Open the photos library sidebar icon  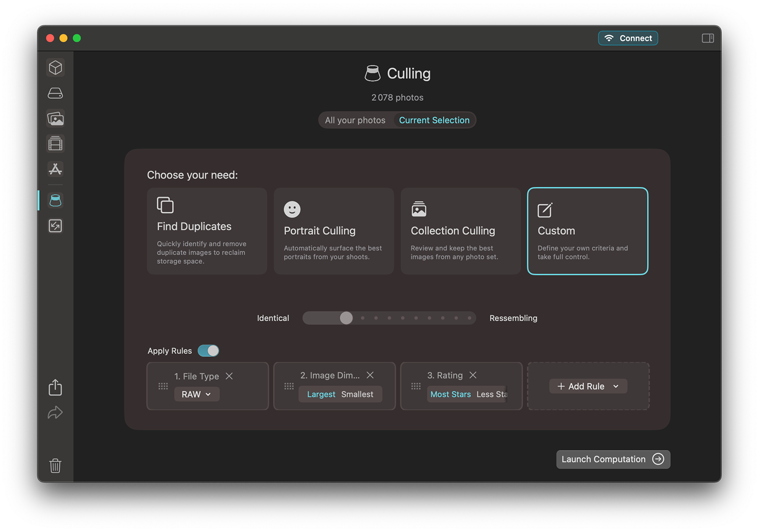(x=55, y=119)
